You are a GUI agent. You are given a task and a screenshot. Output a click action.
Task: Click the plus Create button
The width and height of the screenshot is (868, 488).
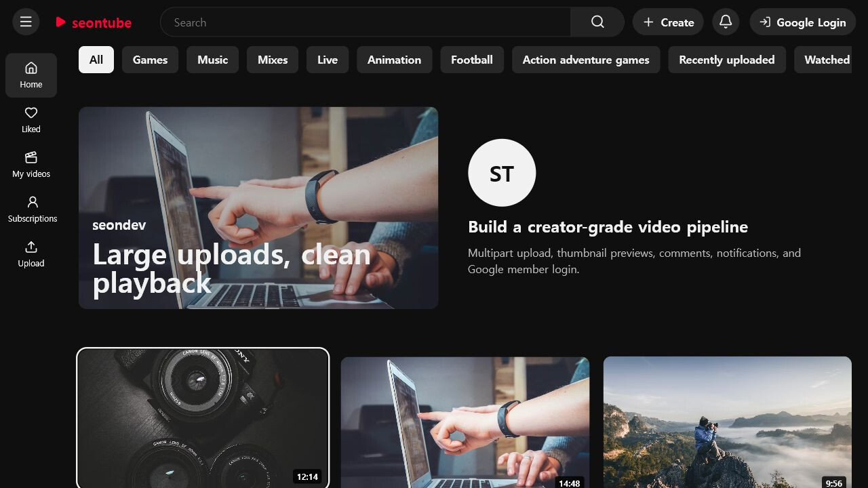668,22
